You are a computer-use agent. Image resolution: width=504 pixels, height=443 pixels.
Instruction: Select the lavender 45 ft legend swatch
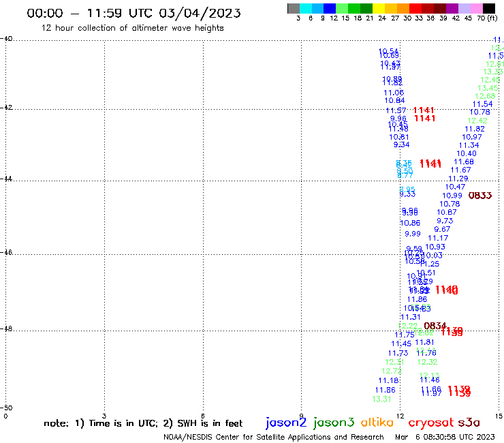[464, 8]
